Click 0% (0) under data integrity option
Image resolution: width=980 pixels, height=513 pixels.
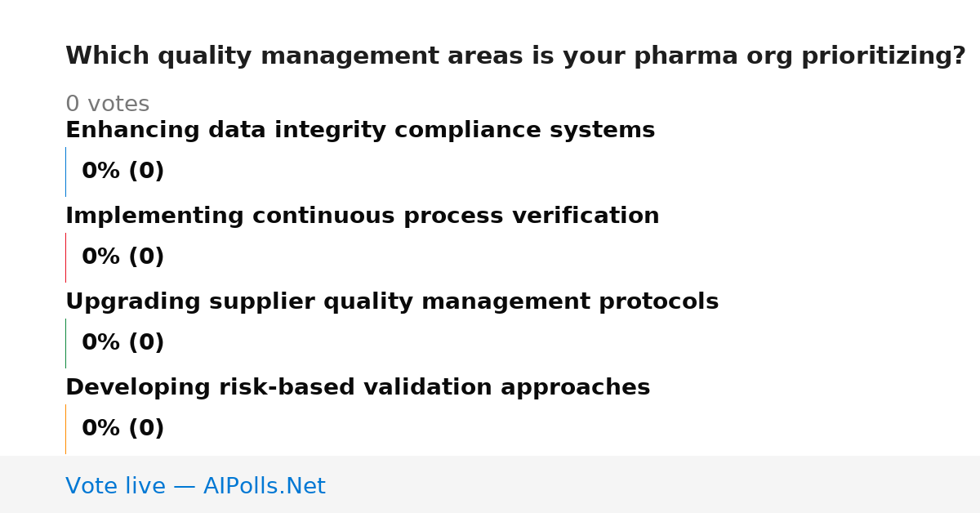click(x=123, y=172)
